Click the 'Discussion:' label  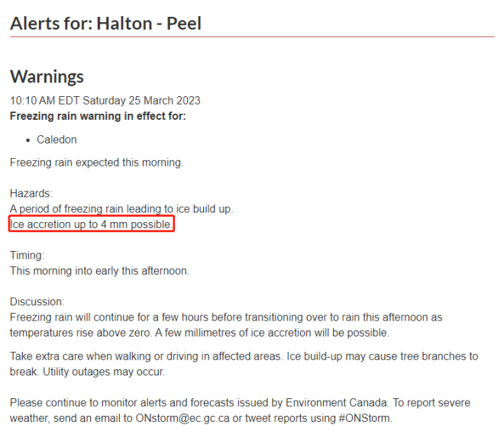[x=37, y=302]
